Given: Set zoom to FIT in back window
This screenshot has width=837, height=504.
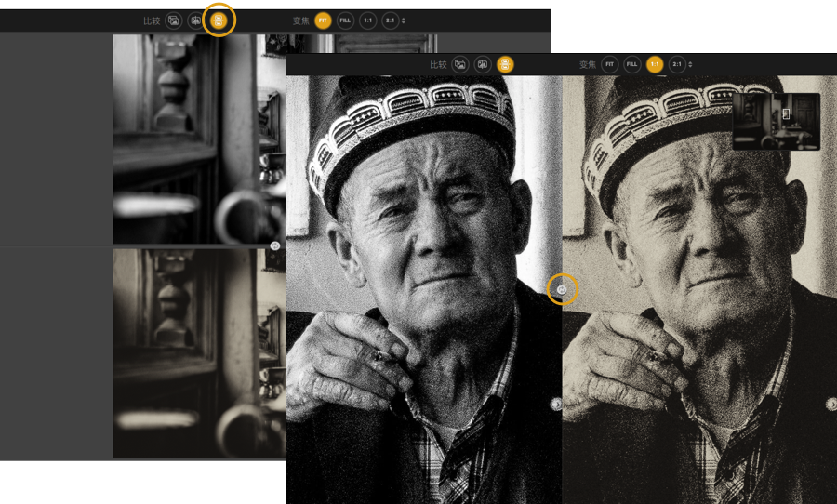Looking at the screenshot, I should click(323, 20).
